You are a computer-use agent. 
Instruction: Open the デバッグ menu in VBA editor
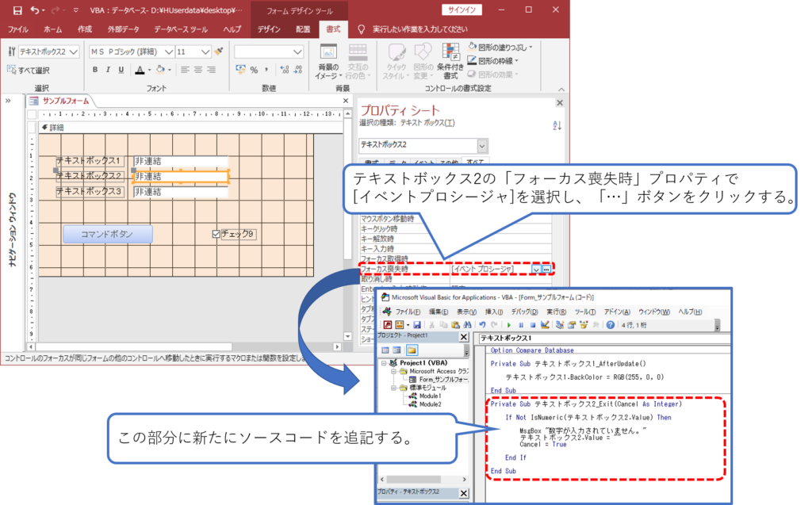coord(525,312)
